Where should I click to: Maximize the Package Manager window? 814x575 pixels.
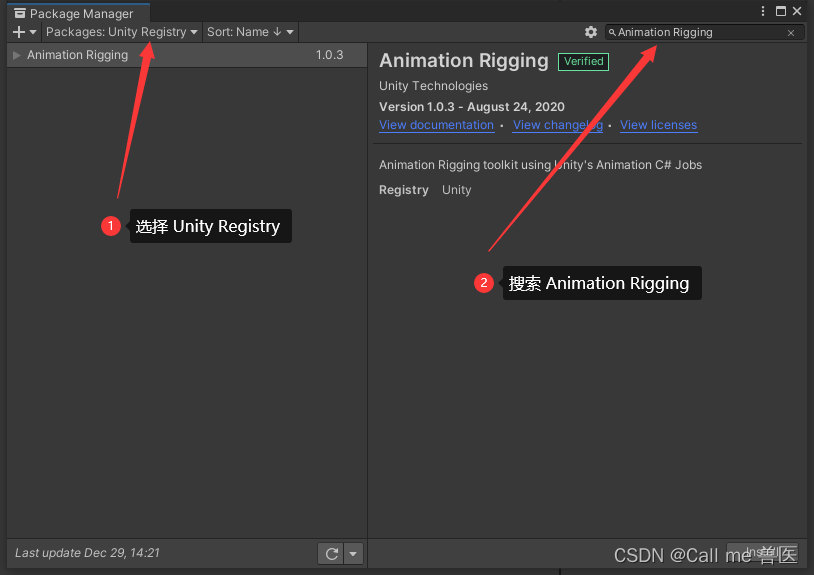pyautogui.click(x=781, y=11)
